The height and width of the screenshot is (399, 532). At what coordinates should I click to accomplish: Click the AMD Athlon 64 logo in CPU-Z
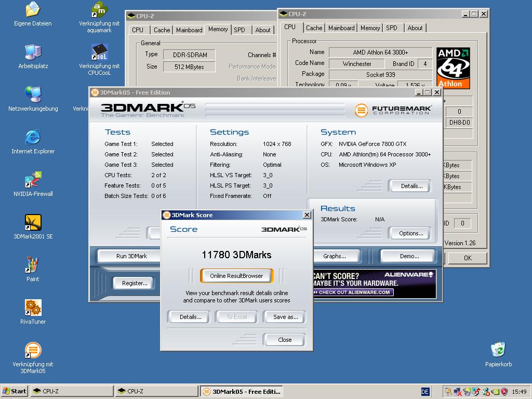(x=453, y=68)
